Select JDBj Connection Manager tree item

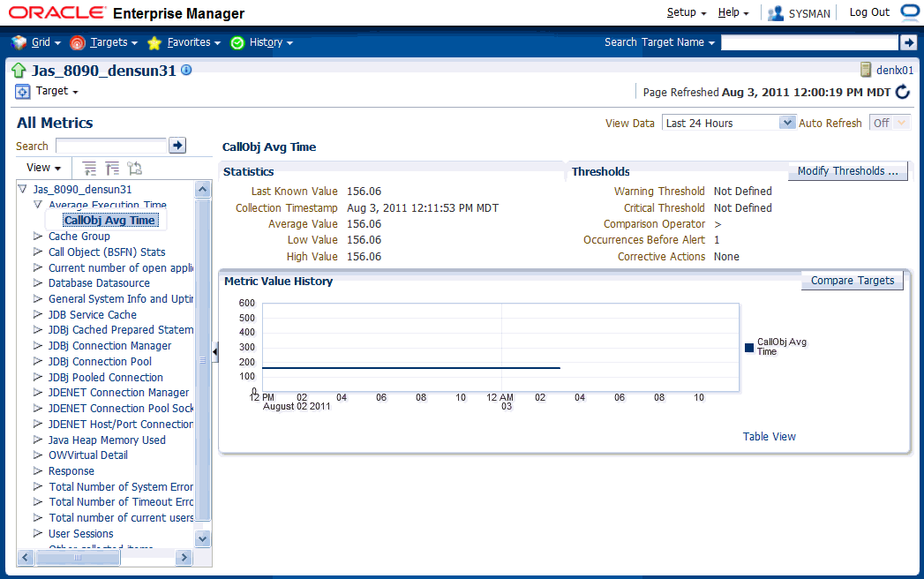click(x=109, y=346)
